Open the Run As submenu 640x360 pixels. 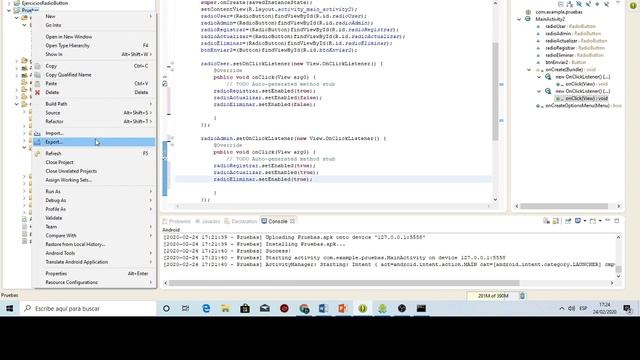point(94,191)
